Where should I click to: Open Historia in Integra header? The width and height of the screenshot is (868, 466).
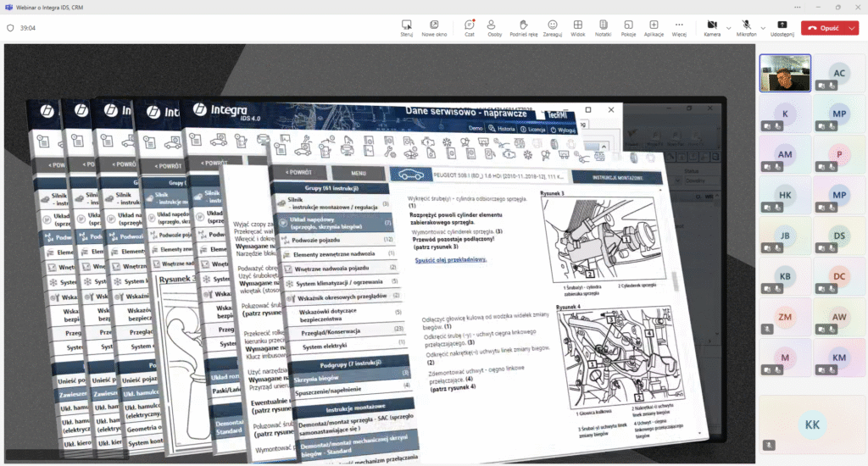pos(502,129)
